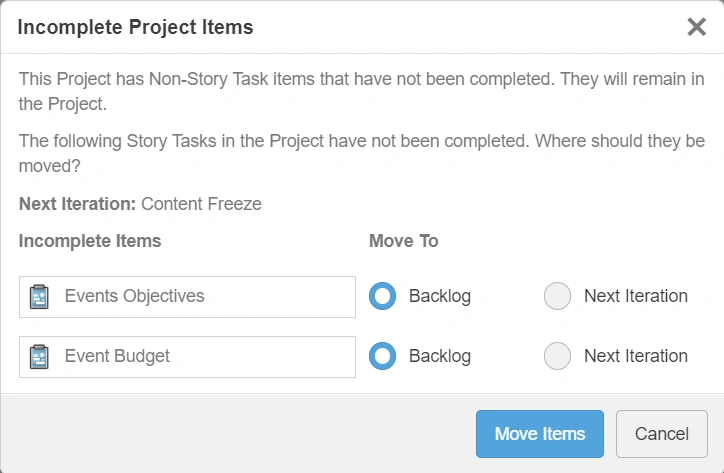This screenshot has height=473, width=724.
Task: Click the dialog title Incomplete Project Items
Action: click(136, 27)
